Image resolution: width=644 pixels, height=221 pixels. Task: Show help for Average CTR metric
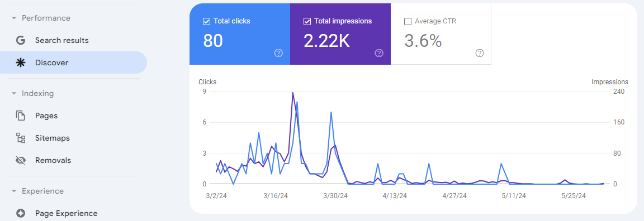click(479, 53)
